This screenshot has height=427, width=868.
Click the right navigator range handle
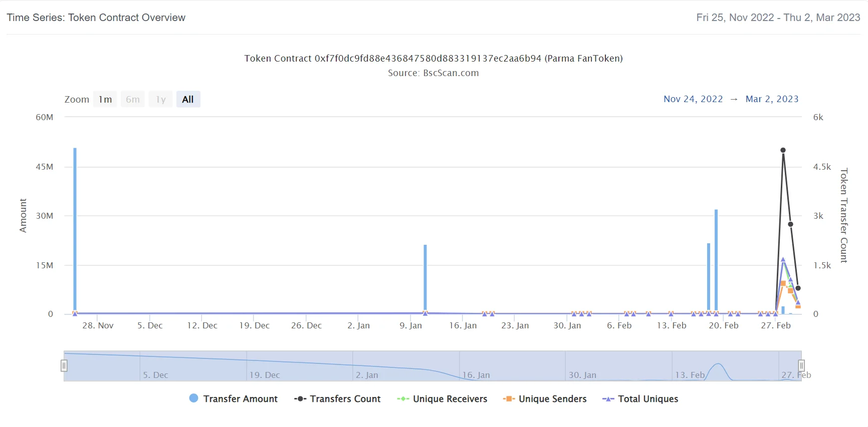[801, 366]
